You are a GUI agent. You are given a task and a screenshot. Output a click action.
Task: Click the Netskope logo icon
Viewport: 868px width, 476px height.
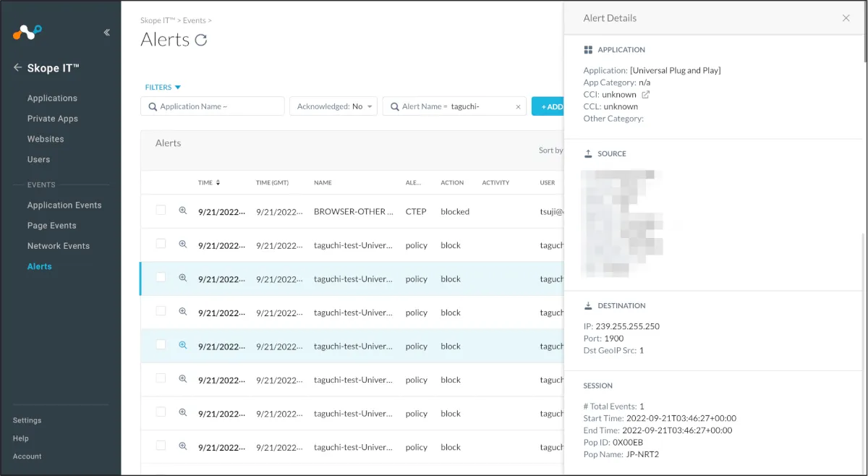(x=27, y=32)
